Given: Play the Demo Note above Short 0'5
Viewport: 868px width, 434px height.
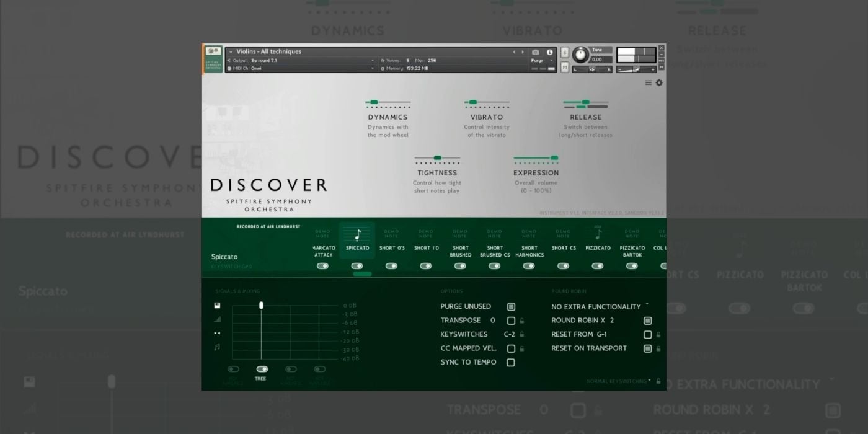Looking at the screenshot, I should click(391, 233).
